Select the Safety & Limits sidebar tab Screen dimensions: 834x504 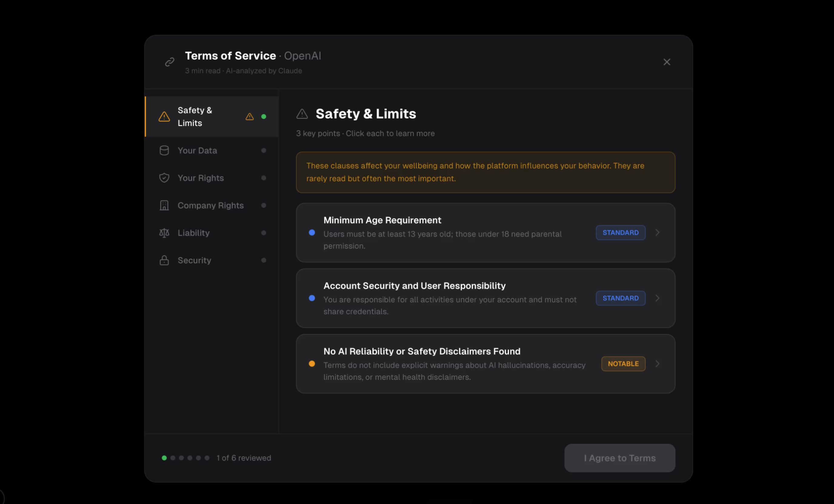(x=212, y=116)
